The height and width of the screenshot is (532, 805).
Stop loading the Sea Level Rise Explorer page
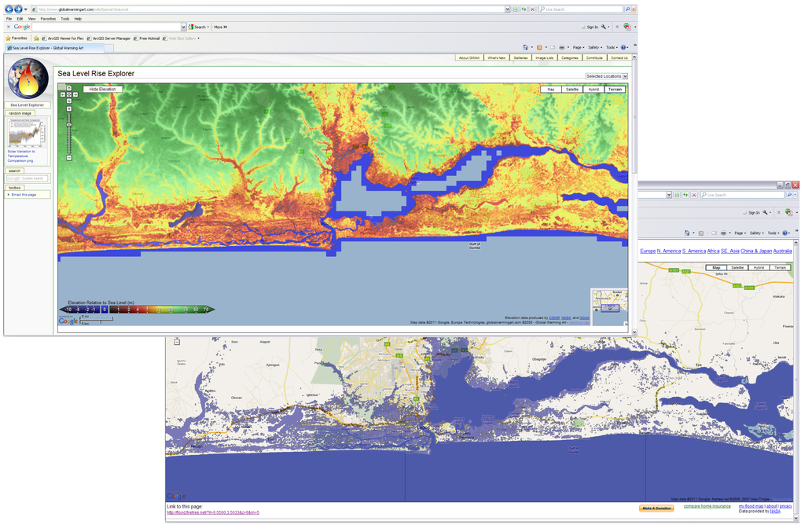(532, 9)
